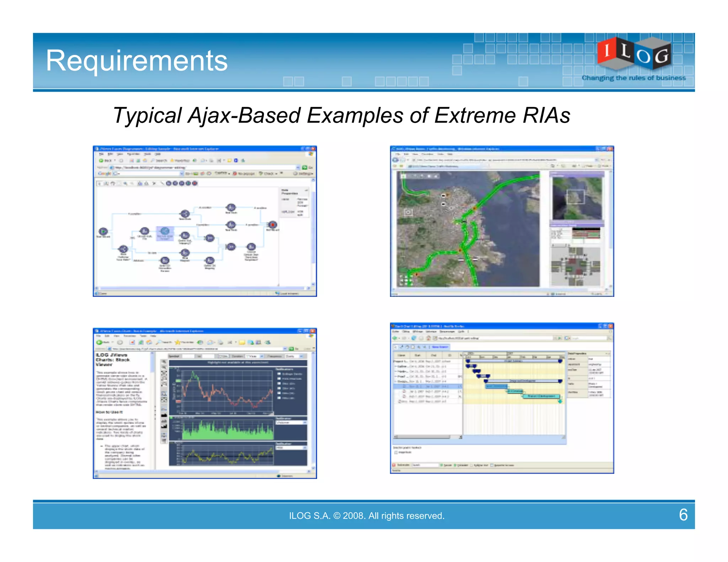The width and height of the screenshot is (728, 562).
Task: Open the Tools menu in the diagram browser
Action: click(148, 154)
